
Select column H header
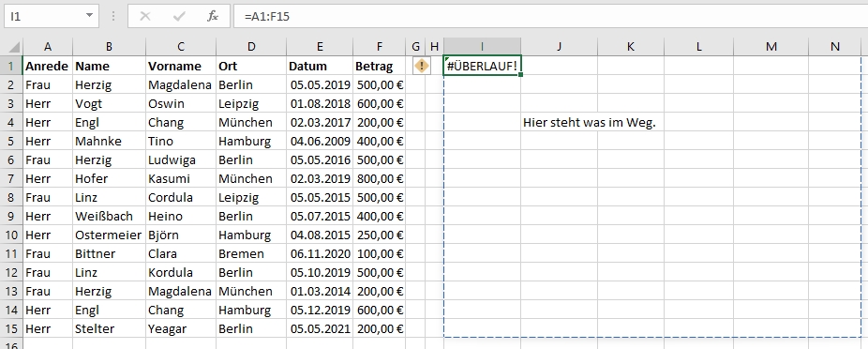click(434, 47)
